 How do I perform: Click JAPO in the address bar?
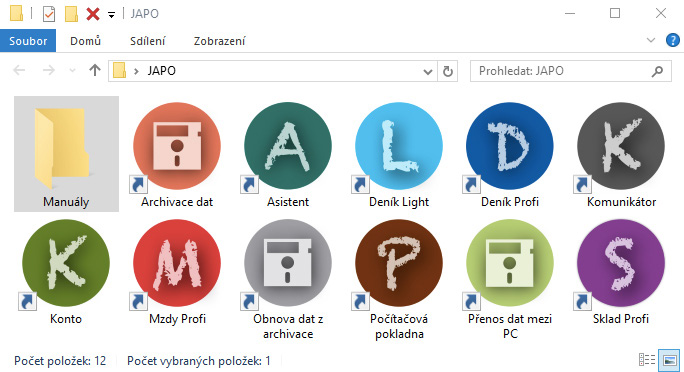click(x=161, y=71)
